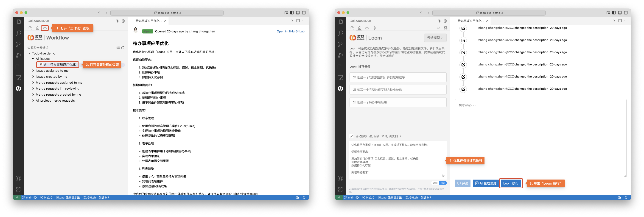Select the 待办事项应用优化 tab in left window
This screenshot has height=217, width=644.
pos(149,21)
